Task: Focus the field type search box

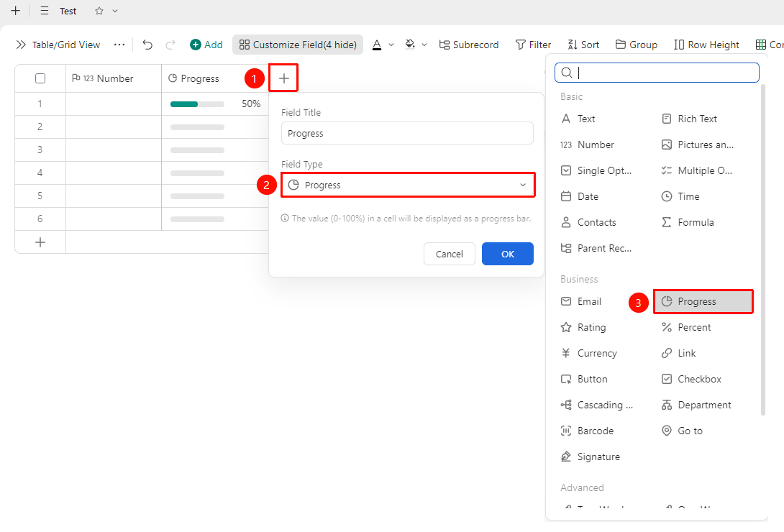Action: pos(657,73)
